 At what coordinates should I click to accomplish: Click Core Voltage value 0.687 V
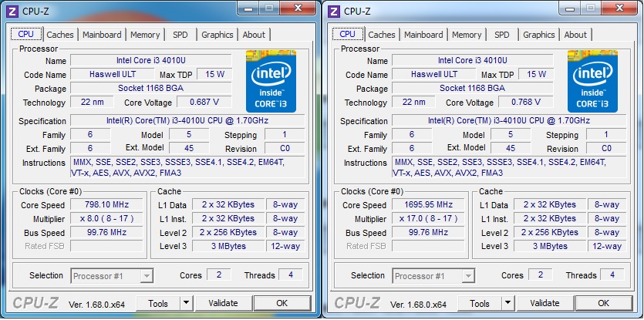[204, 102]
